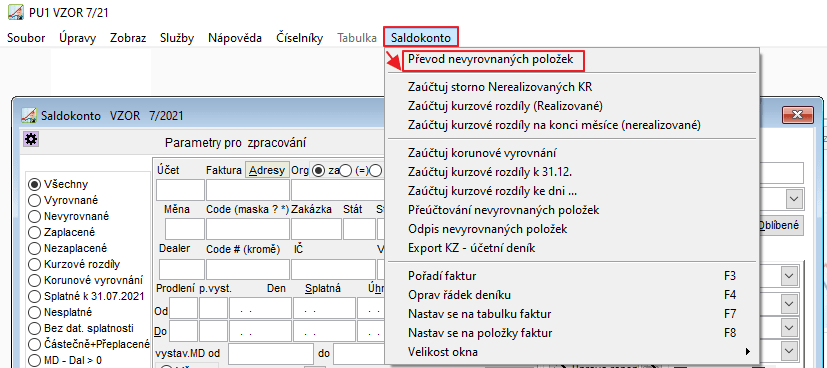Click the Code # (kromě) input field

pyautogui.click(x=248, y=269)
